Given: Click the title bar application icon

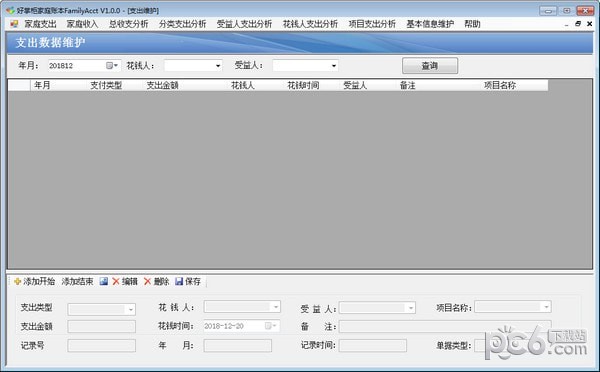Looking at the screenshot, I should point(10,10).
